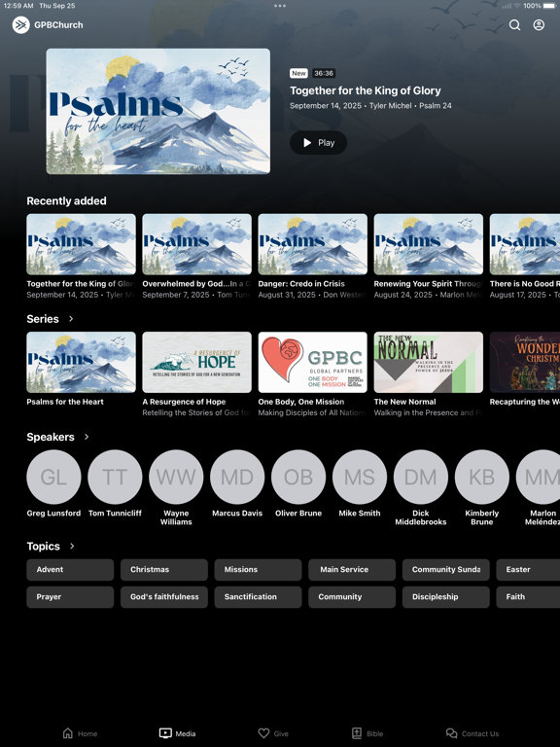
Task: Switch to the Contact Us tab
Action: click(x=472, y=733)
